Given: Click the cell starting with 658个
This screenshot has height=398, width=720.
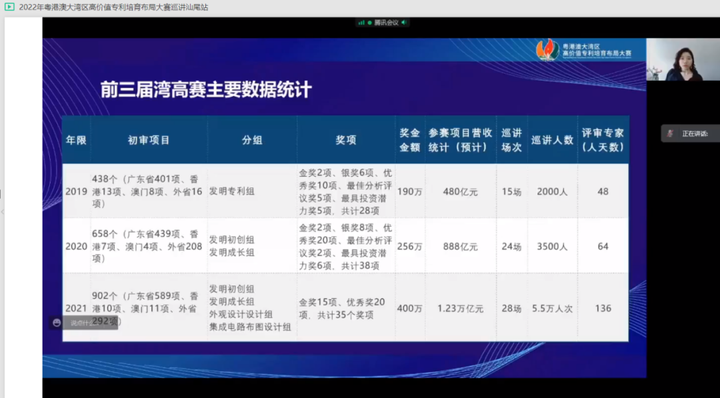Looking at the screenshot, I should click(149, 247).
